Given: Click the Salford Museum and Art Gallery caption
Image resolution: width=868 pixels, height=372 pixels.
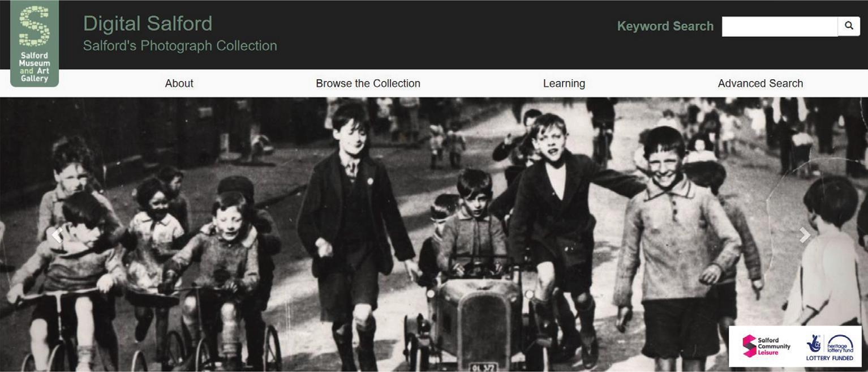Looking at the screenshot, I should 35,67.
